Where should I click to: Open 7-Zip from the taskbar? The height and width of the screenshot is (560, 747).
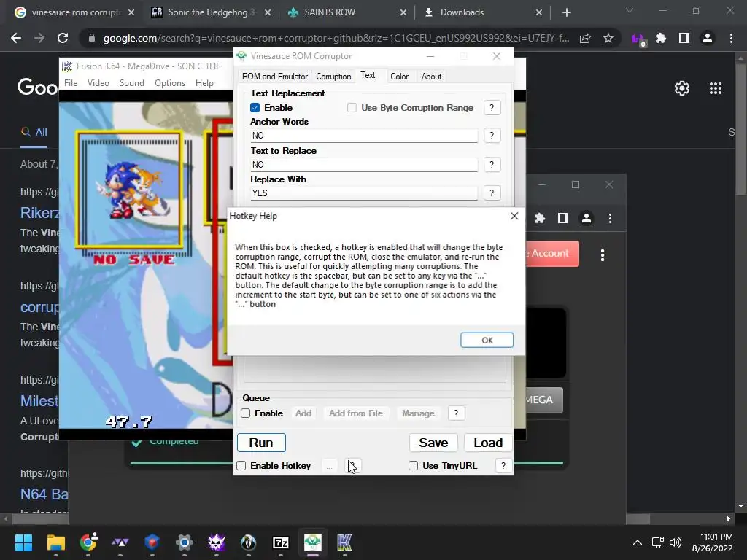281,542
